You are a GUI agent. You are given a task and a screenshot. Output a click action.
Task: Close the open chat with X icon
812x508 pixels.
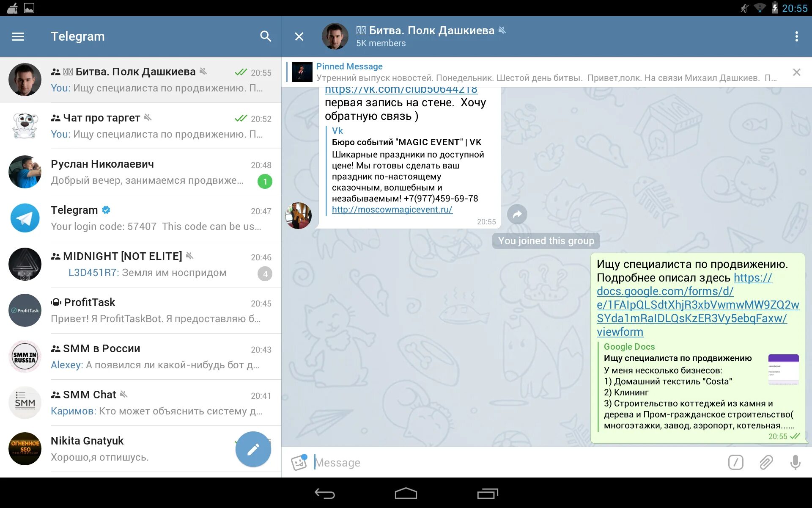tap(299, 36)
